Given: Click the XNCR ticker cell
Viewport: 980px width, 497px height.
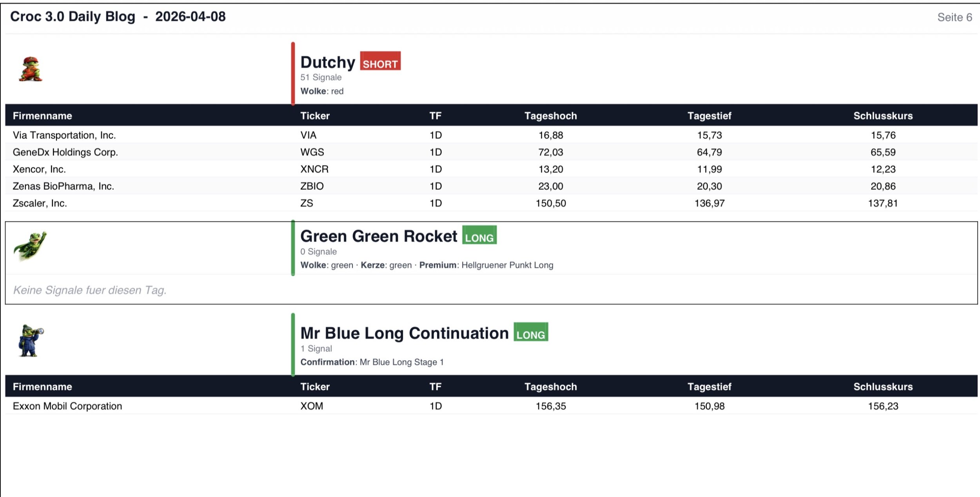Looking at the screenshot, I should pyautogui.click(x=314, y=169).
